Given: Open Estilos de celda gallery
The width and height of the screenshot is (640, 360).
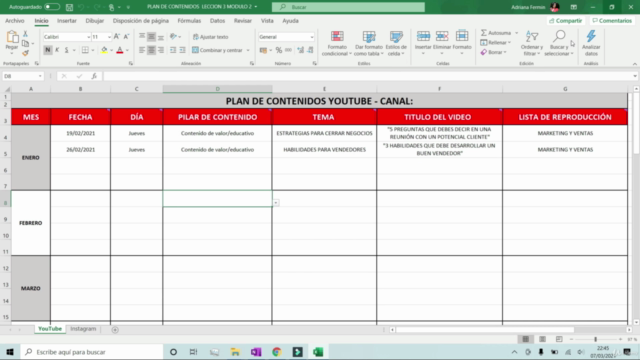Looking at the screenshot, I should (396, 43).
